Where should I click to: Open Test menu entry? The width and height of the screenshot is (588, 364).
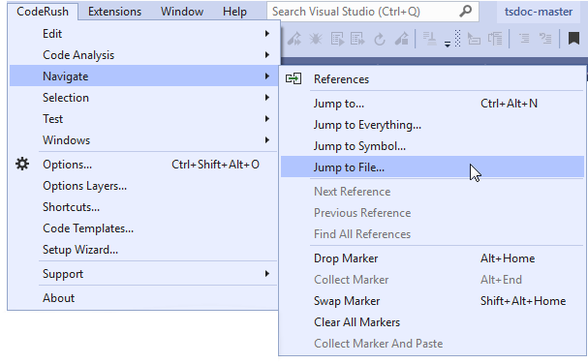[144, 119]
